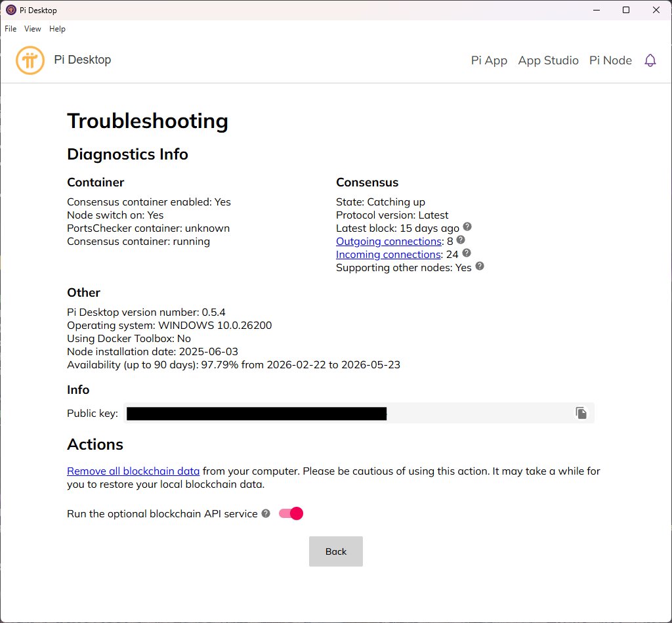The width and height of the screenshot is (672, 623).
Task: Maximize the Pi Desktop window
Action: [626, 10]
